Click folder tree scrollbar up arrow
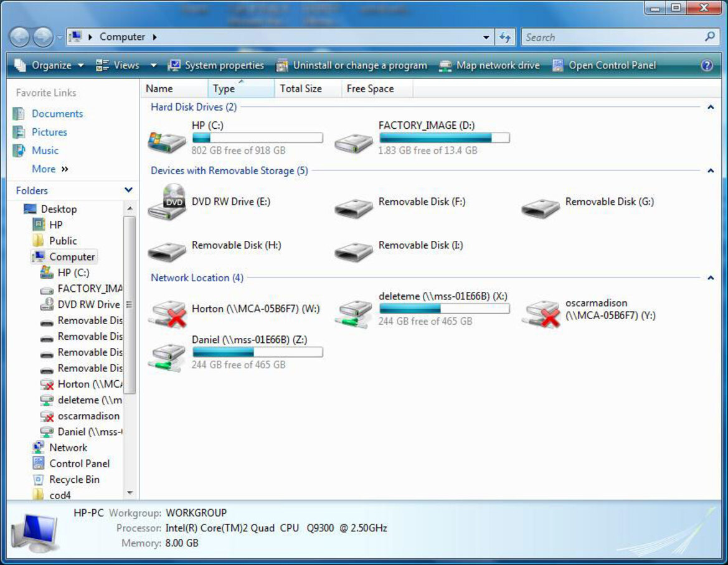The width and height of the screenshot is (728, 565). (x=130, y=208)
